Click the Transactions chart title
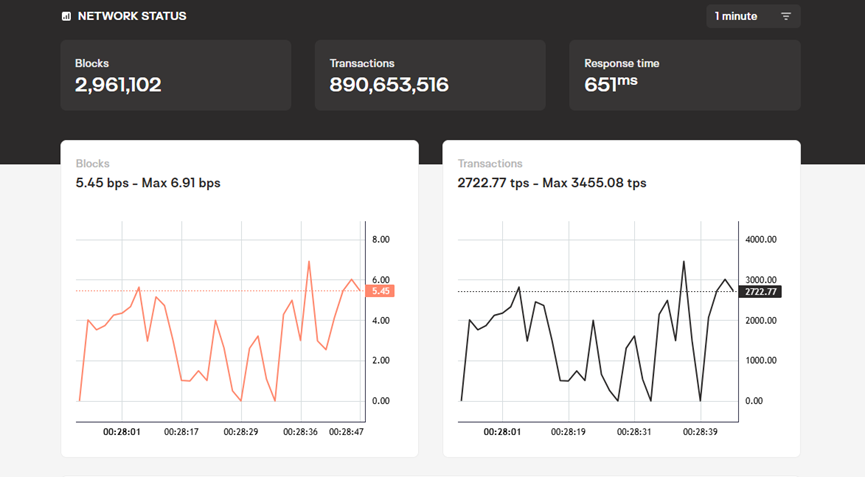The image size is (865, 477). click(490, 163)
